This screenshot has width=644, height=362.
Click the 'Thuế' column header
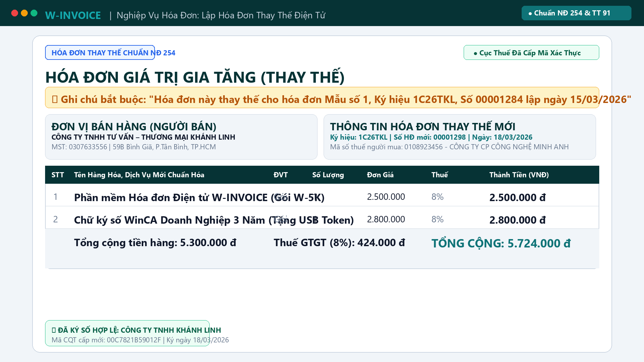(440, 175)
